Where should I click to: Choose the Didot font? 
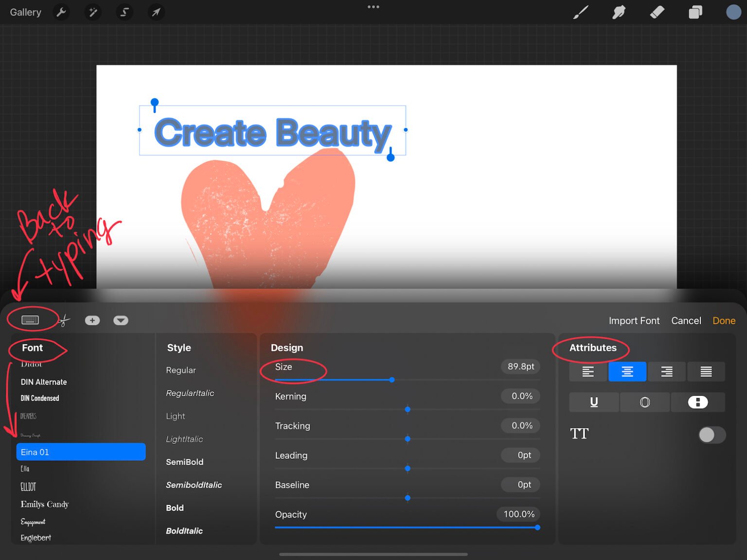(x=31, y=364)
